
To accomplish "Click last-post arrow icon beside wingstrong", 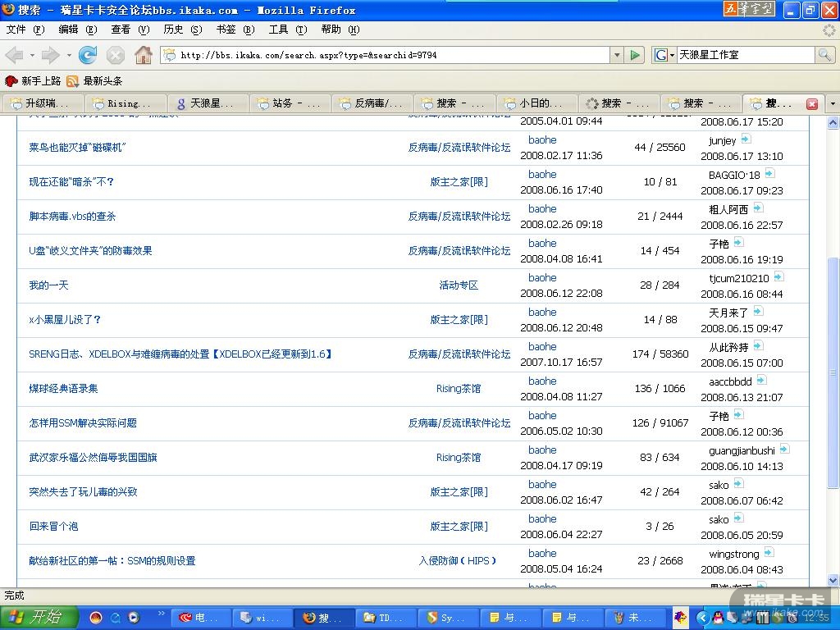I will point(769,554).
